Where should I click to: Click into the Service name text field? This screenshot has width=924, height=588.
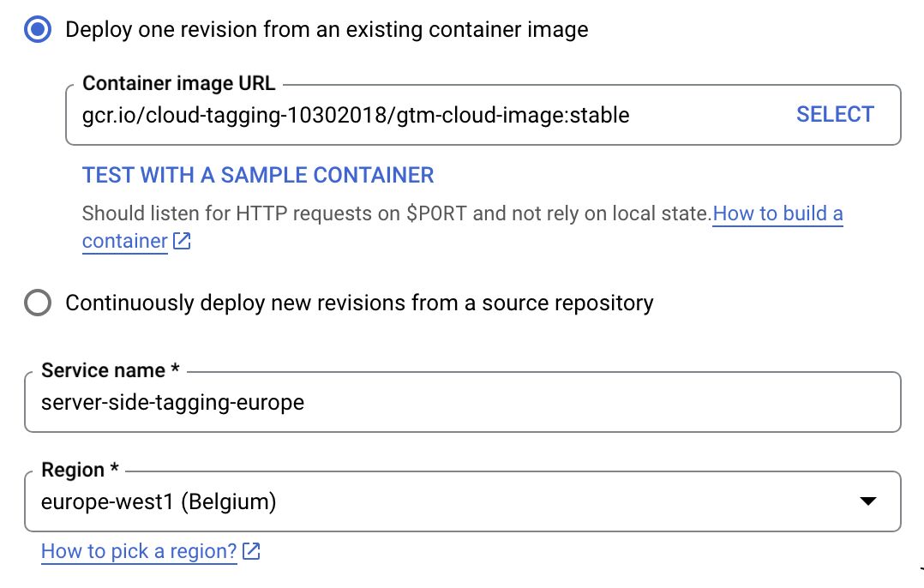463,402
